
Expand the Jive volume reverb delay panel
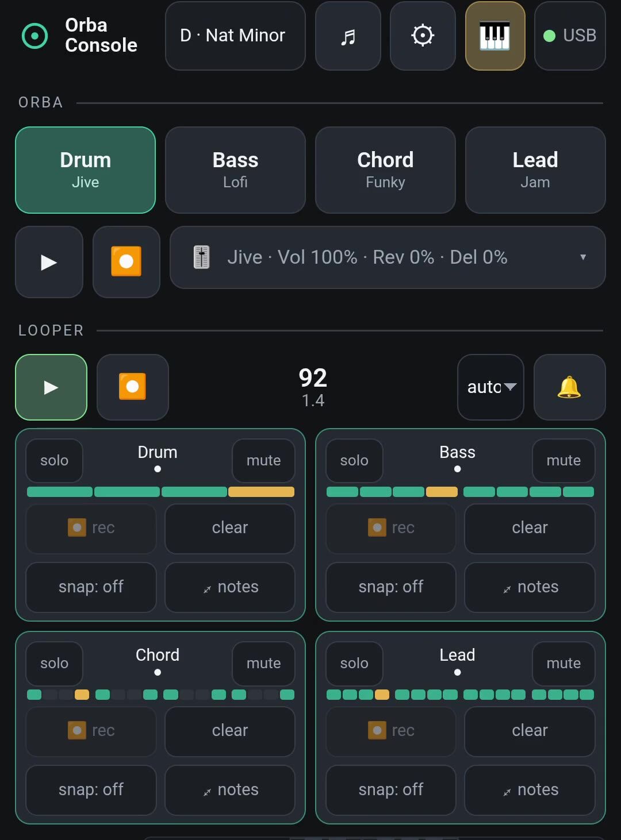[388, 257]
